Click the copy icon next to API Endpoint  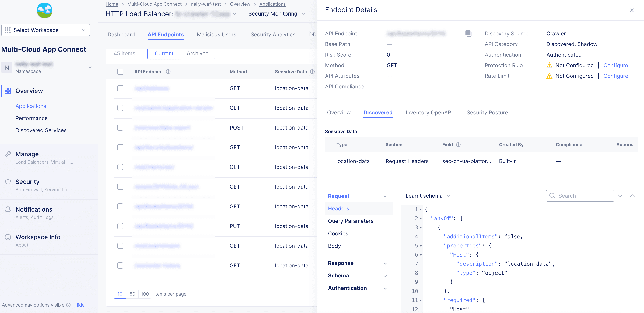(x=468, y=33)
